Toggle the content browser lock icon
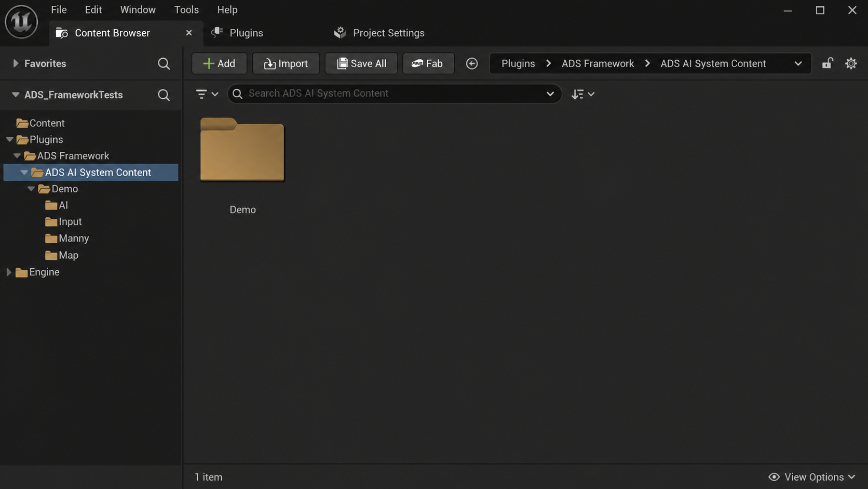This screenshot has width=868, height=489. click(x=828, y=63)
